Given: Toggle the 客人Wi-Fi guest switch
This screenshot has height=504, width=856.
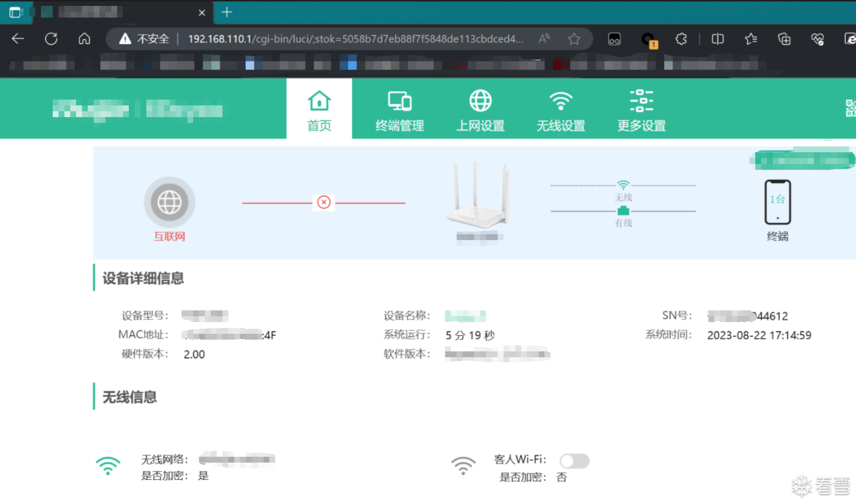Looking at the screenshot, I should (x=574, y=461).
